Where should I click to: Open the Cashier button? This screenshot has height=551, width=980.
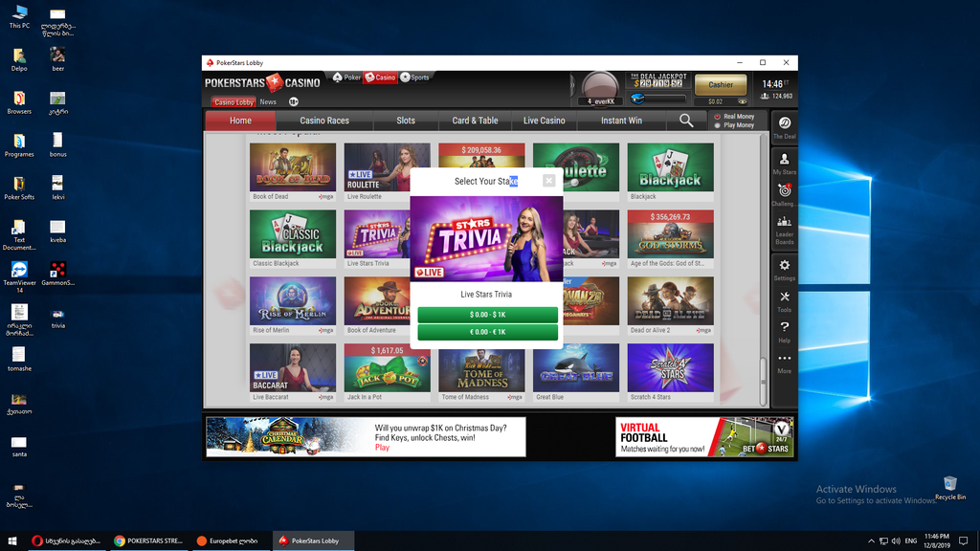(721, 84)
